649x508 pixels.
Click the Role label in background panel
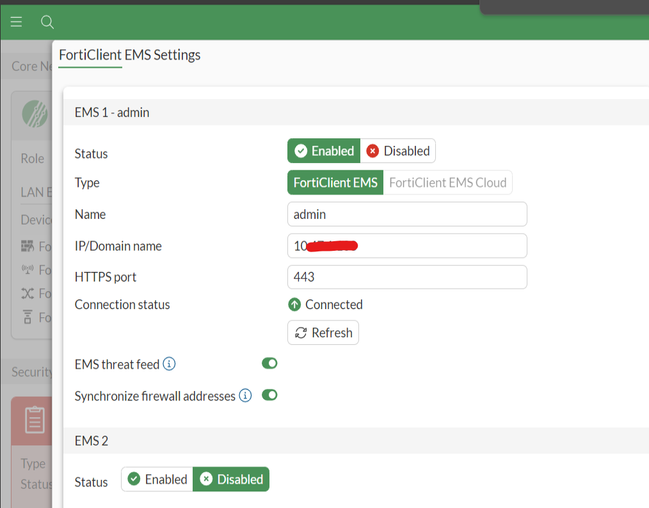click(x=32, y=159)
